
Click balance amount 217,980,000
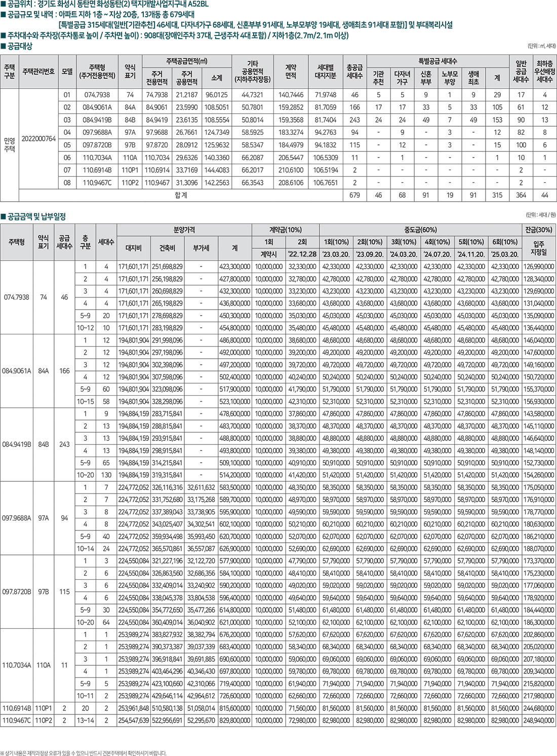(x=539, y=696)
